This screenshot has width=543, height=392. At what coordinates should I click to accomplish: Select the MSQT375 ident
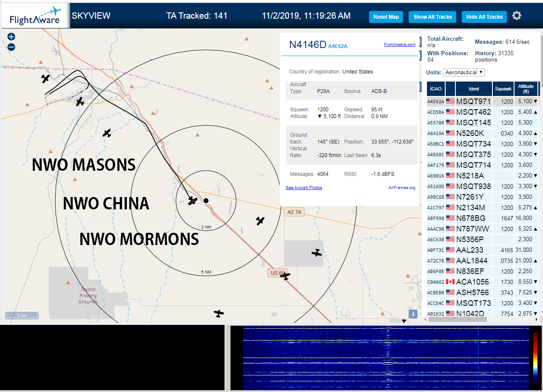point(473,155)
